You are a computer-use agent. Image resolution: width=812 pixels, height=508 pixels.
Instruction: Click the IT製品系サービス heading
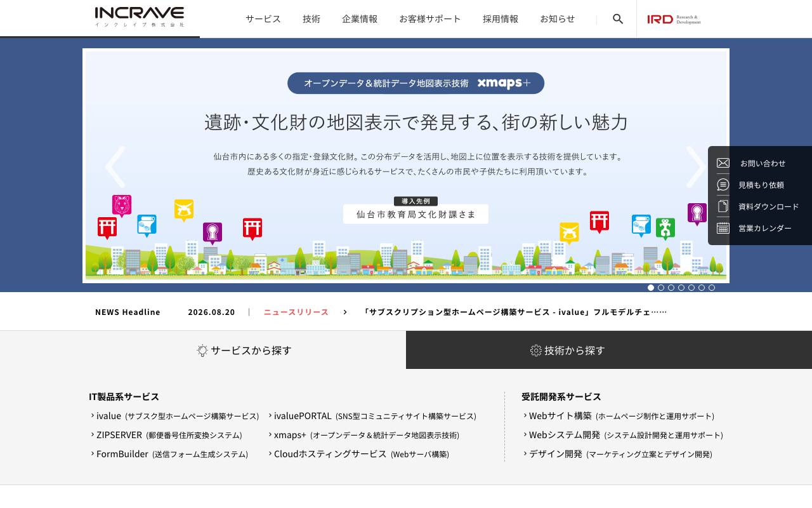[x=124, y=397]
